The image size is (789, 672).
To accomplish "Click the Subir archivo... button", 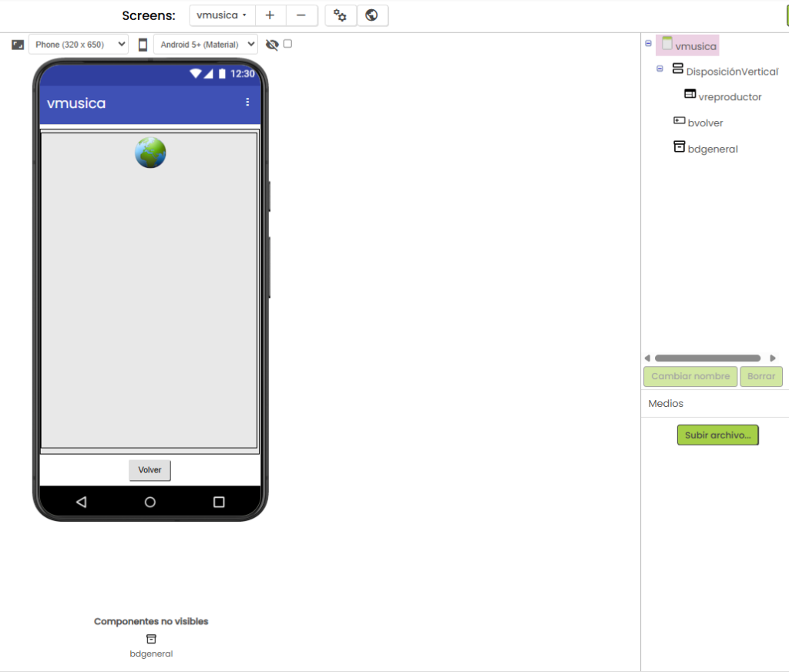I will coord(717,435).
